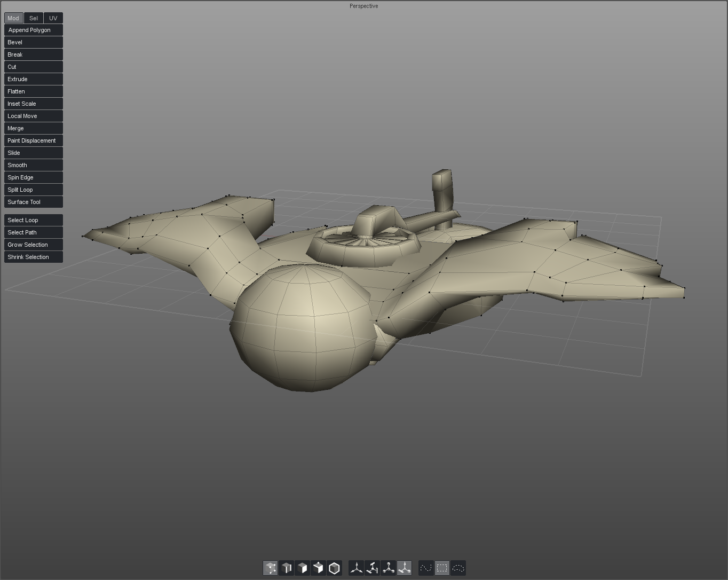
Task: Click the Select Loop button
Action: pyautogui.click(x=34, y=220)
